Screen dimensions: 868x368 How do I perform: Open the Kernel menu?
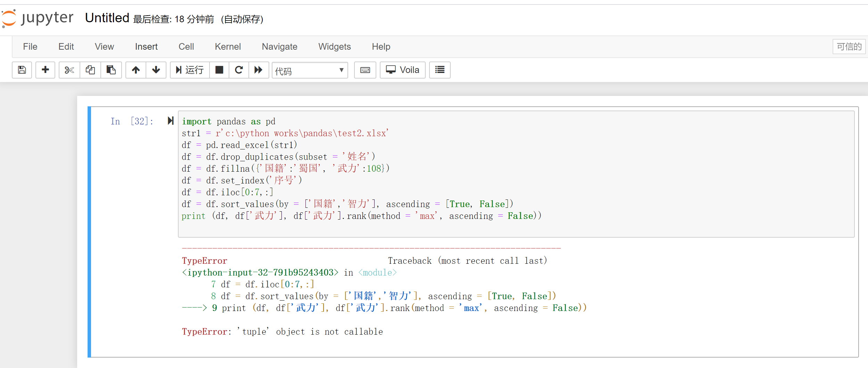[228, 47]
